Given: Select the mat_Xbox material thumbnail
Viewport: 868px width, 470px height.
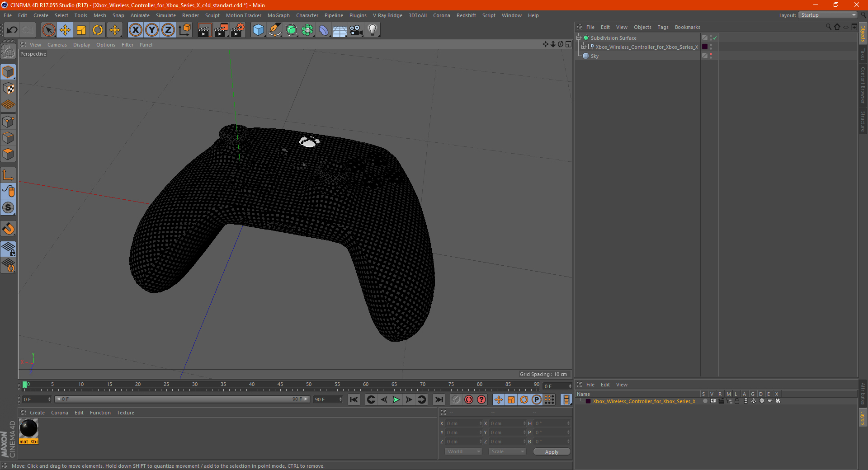Looking at the screenshot, I should [x=29, y=428].
